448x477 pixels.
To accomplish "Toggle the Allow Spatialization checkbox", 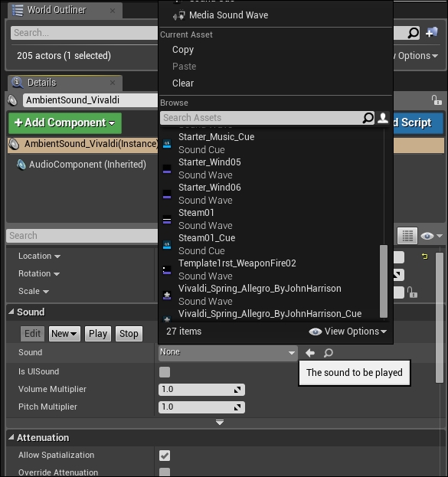I will [165, 455].
